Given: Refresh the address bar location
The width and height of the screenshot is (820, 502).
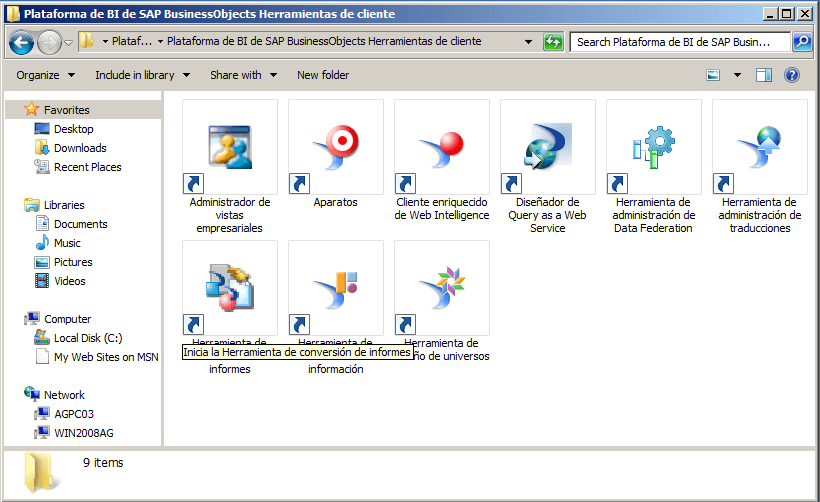Looking at the screenshot, I should pos(553,42).
